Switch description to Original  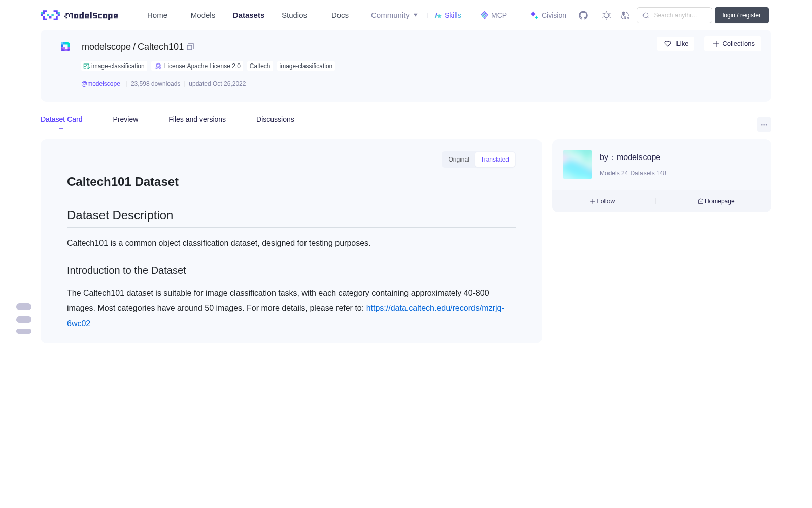click(459, 160)
